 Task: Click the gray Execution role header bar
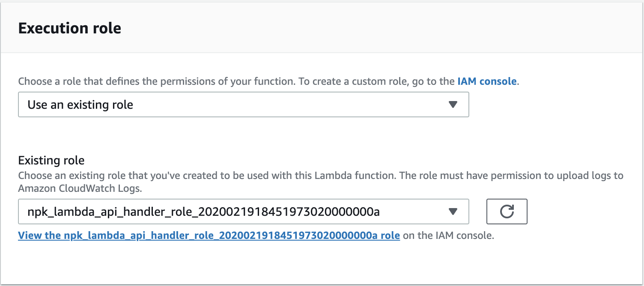(x=322, y=27)
